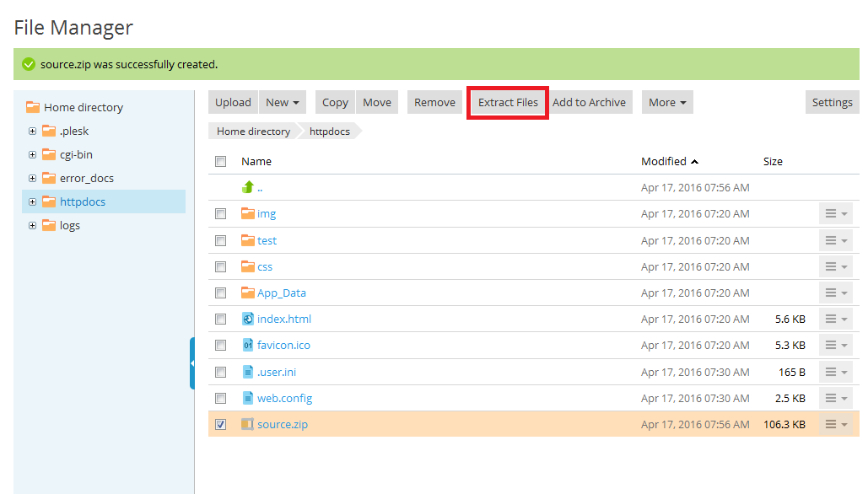Open the row menu for web.config
Viewport: 868px width, 494px height.
tap(836, 398)
